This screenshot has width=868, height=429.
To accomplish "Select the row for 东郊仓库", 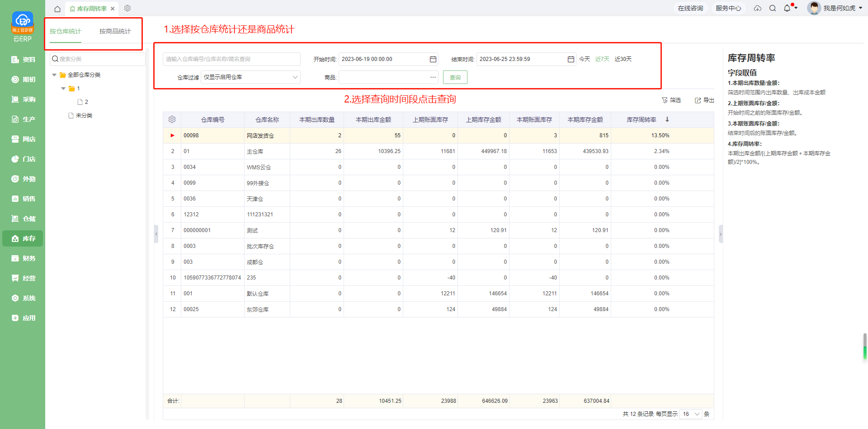I will [439, 309].
